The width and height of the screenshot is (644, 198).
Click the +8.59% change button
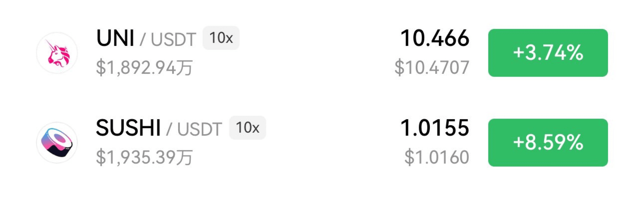(x=548, y=142)
